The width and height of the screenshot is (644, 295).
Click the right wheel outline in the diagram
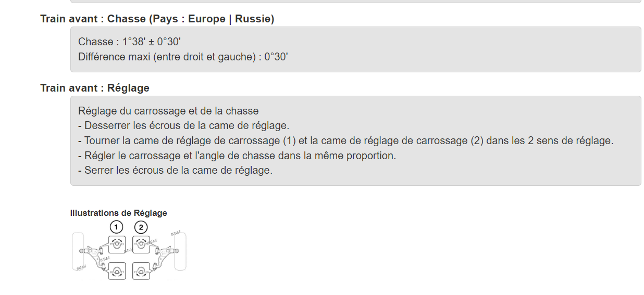click(x=180, y=251)
